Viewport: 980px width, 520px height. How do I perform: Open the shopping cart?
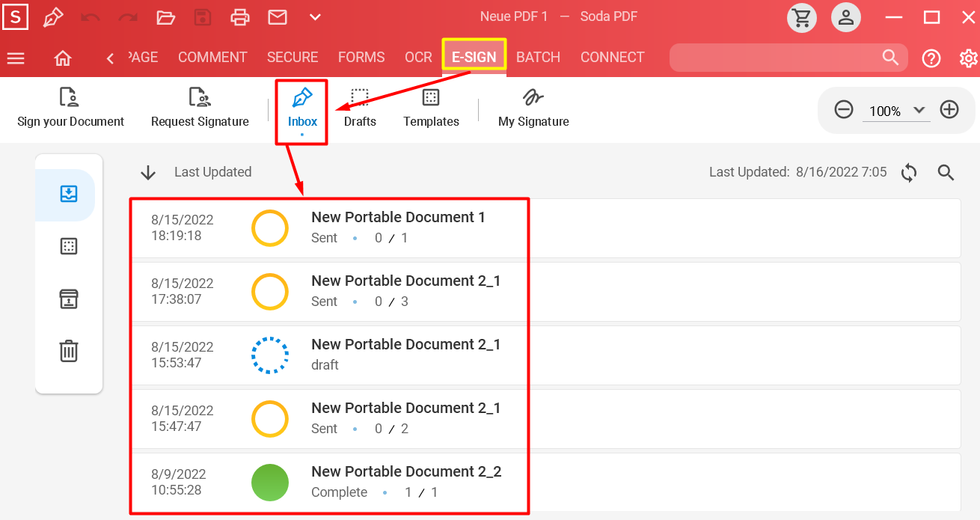coord(802,17)
